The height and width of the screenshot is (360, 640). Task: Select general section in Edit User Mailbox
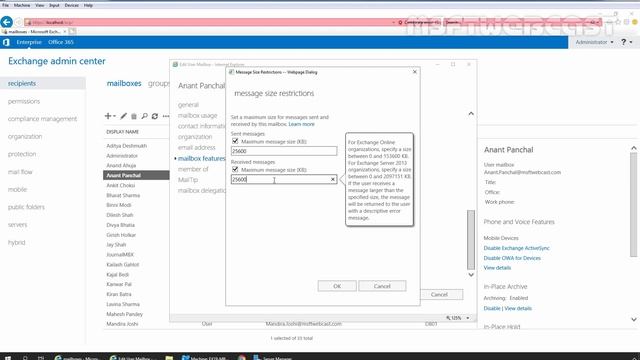188,105
